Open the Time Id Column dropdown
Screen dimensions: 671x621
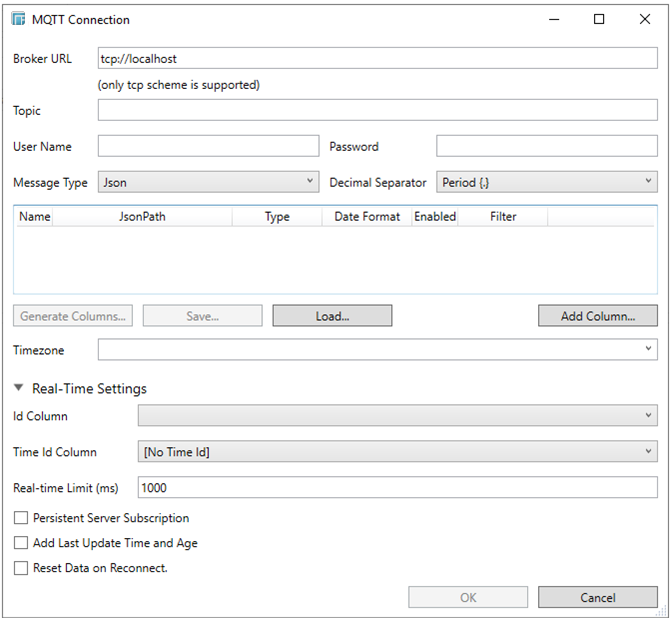(397, 452)
